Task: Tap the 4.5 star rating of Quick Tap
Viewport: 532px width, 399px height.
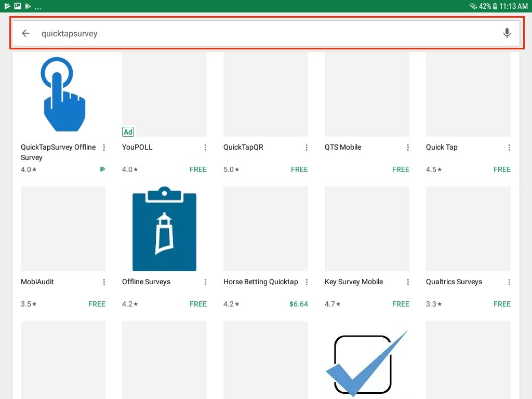Action: (434, 169)
